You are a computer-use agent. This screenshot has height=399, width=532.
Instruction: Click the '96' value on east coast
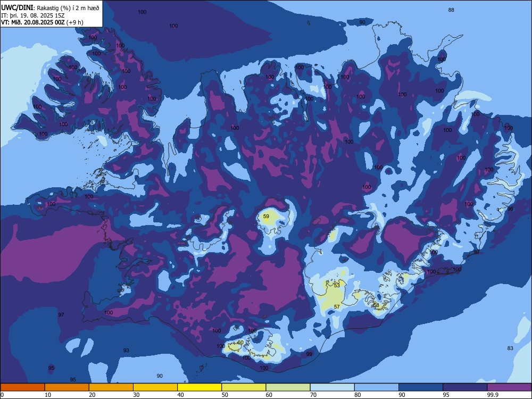(x=510, y=209)
